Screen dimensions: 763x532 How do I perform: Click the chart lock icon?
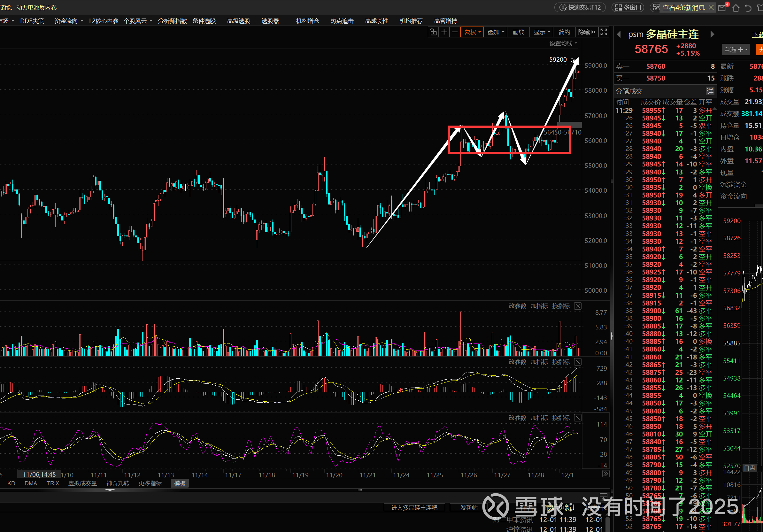(x=433, y=32)
